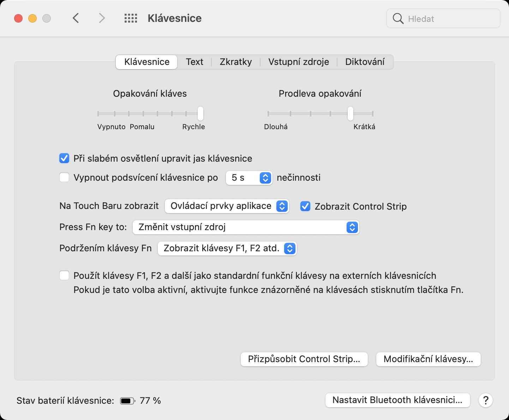Viewport: 509px width, 420px height.
Task: Minimize window with yellow button
Action: [32, 18]
